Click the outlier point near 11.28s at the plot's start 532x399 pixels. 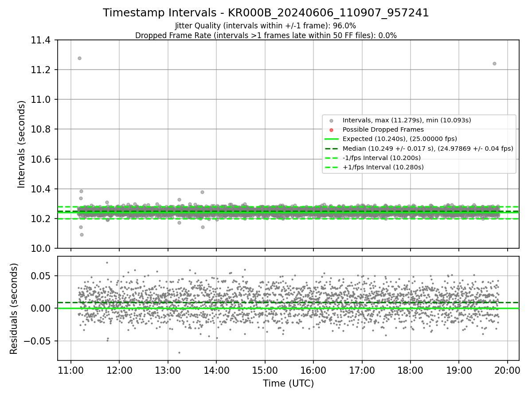click(x=79, y=58)
